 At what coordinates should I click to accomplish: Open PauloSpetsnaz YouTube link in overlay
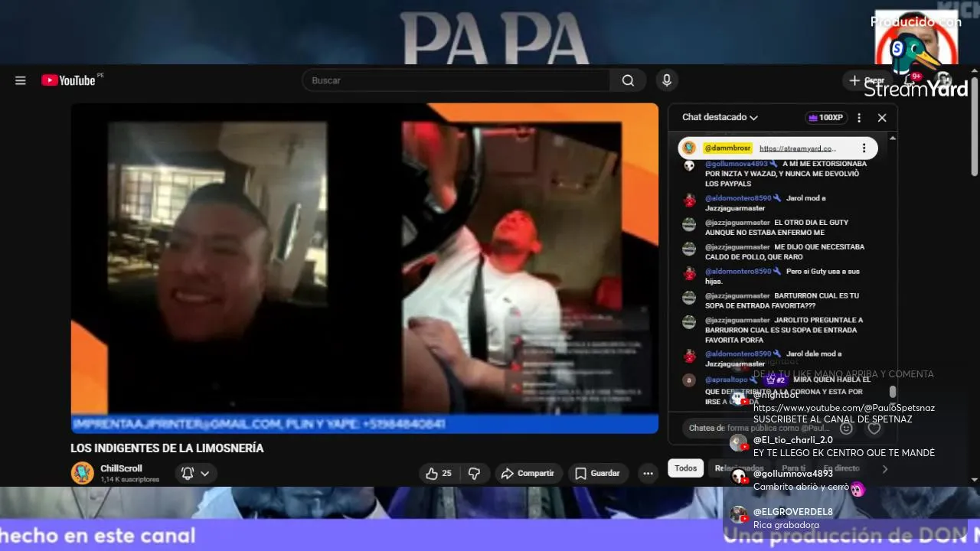844,408
